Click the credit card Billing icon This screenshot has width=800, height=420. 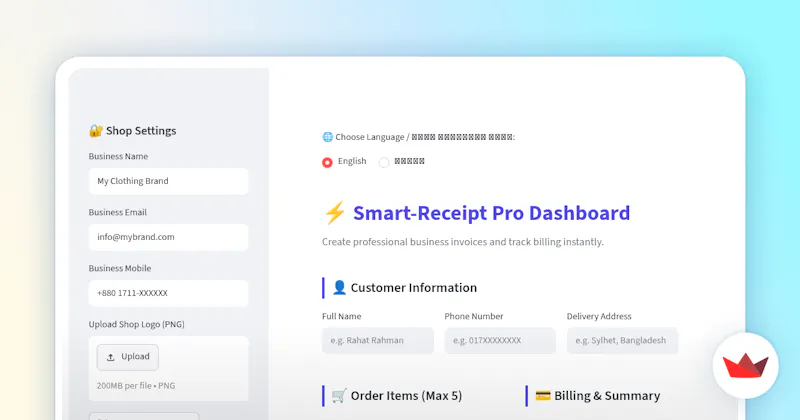543,396
